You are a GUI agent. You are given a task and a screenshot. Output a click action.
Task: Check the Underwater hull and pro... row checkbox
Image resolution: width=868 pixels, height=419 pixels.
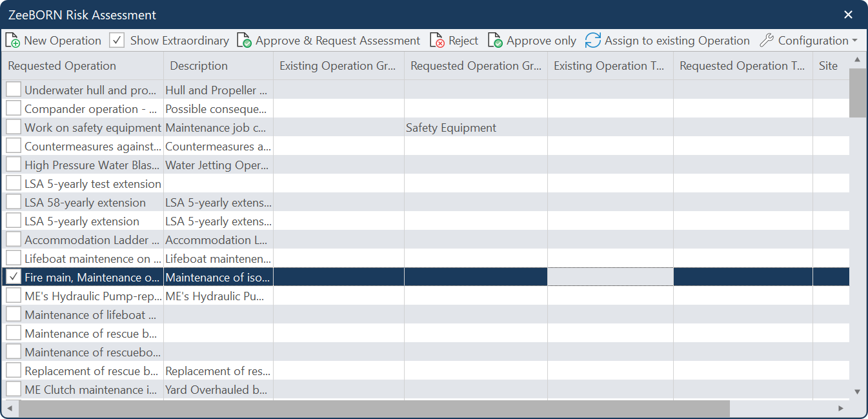pyautogui.click(x=14, y=90)
